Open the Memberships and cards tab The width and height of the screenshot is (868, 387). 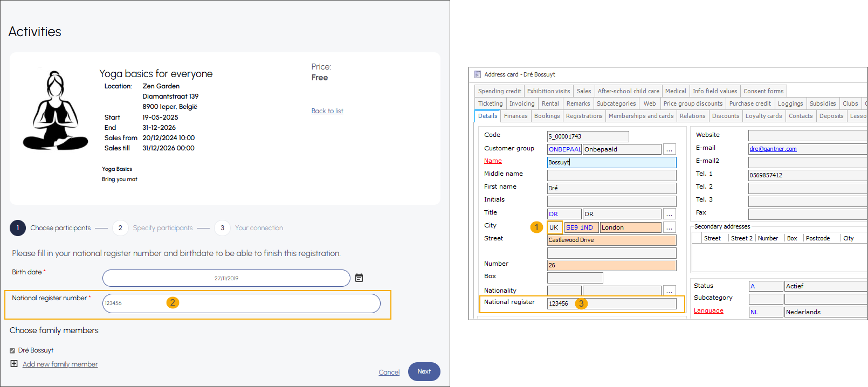(640, 116)
